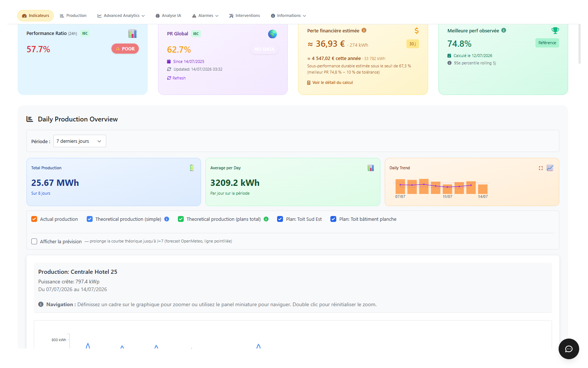Click the chart icon on Average per Day card
This screenshot has width=588, height=368.
point(371,168)
